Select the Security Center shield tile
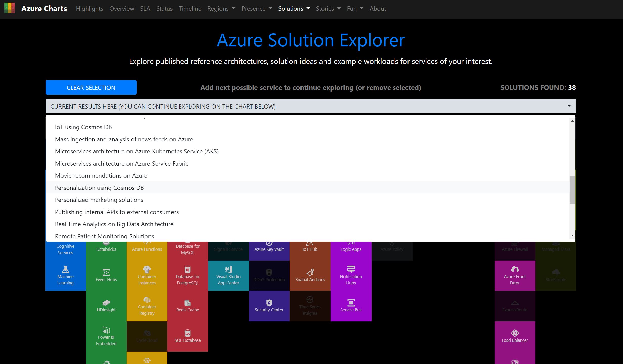This screenshot has height=364, width=623. coord(269,306)
